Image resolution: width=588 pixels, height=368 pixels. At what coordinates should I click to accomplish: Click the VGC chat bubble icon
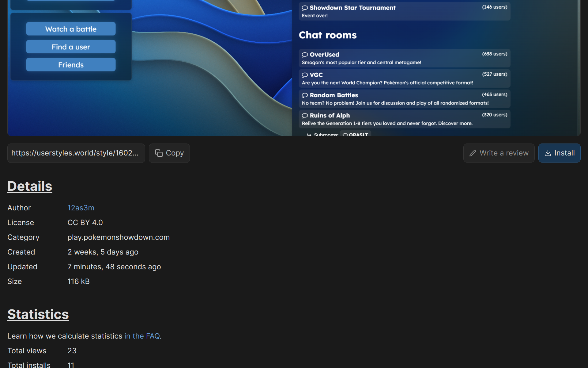(305, 75)
